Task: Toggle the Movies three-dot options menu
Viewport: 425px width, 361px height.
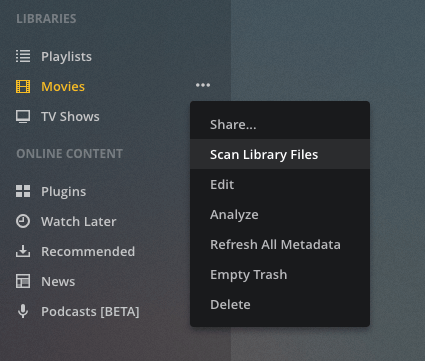Action: point(203,85)
